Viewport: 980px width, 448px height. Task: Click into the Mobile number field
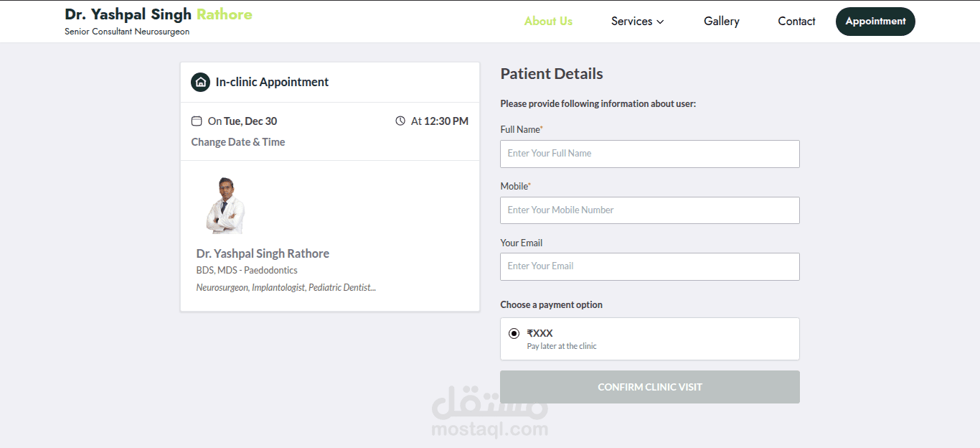649,210
